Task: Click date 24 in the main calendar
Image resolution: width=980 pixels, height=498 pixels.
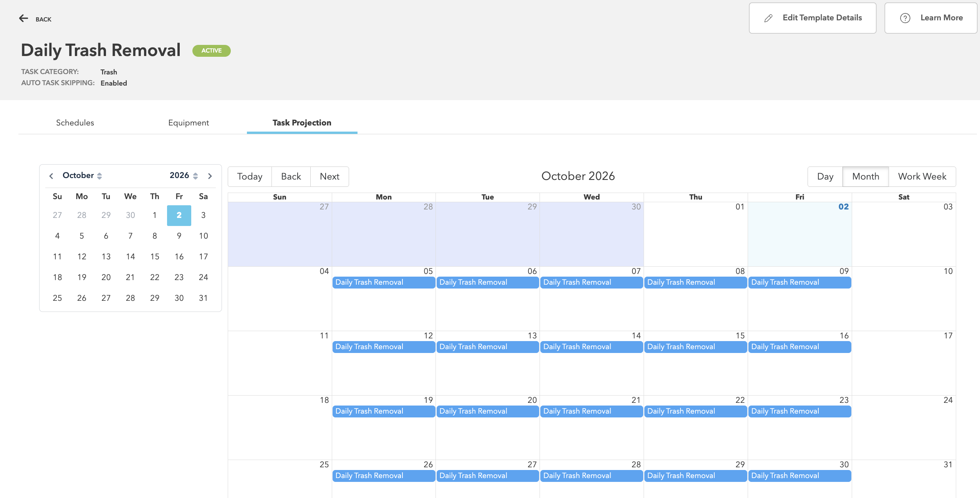Action: point(948,400)
